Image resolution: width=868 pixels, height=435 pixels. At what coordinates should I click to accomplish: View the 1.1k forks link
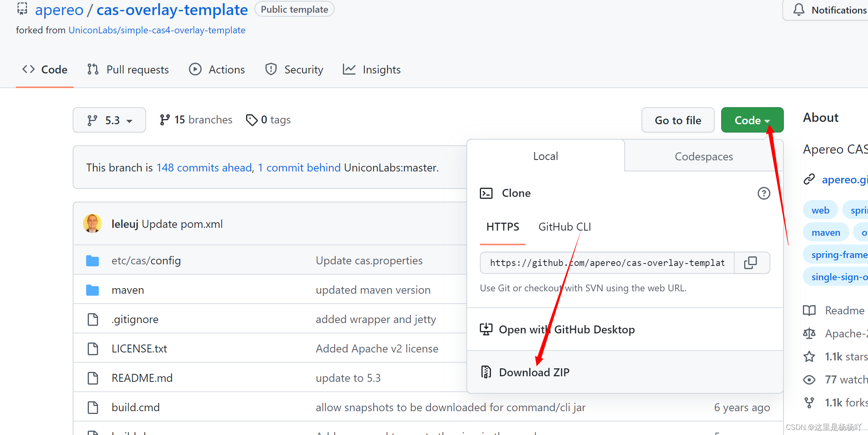point(835,402)
